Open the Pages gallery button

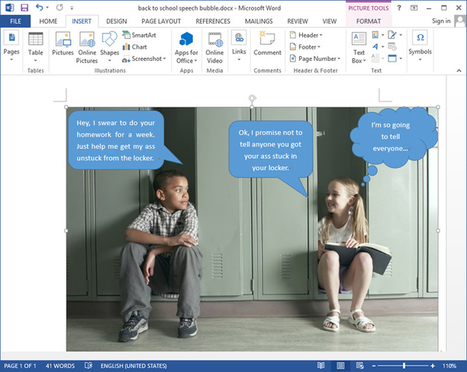(x=11, y=47)
